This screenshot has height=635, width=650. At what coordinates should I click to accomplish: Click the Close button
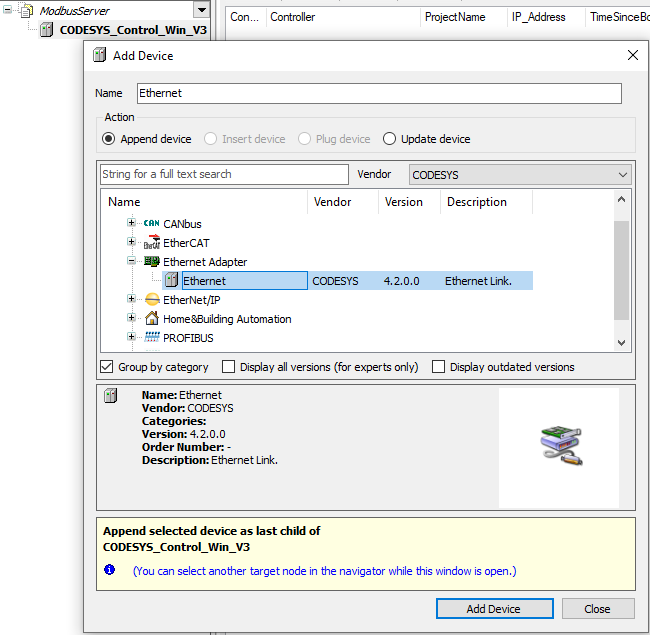[x=597, y=609]
